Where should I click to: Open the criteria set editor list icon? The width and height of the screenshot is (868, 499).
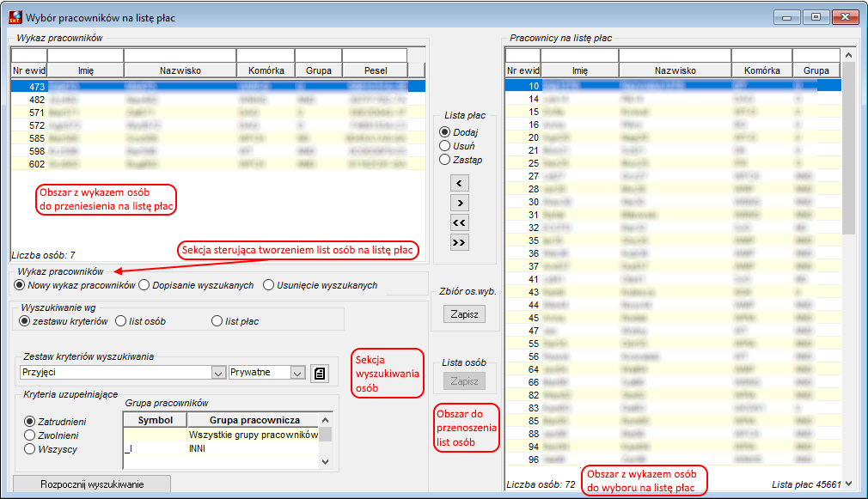(x=320, y=374)
